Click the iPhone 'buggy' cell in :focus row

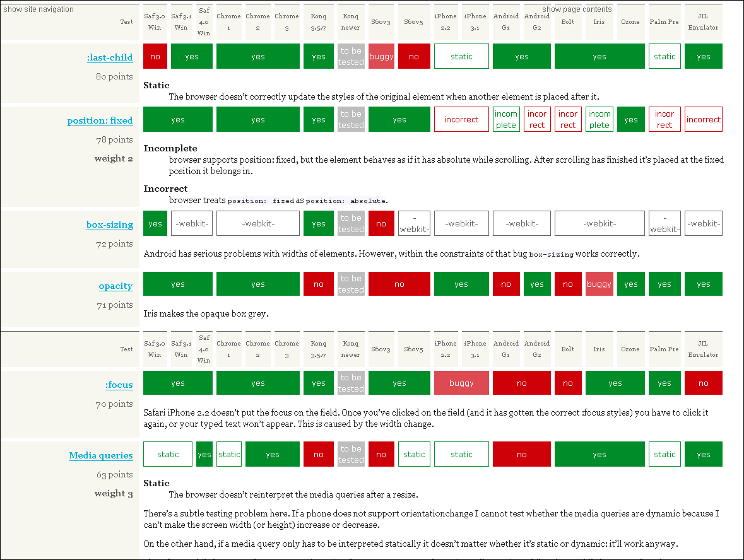click(461, 383)
